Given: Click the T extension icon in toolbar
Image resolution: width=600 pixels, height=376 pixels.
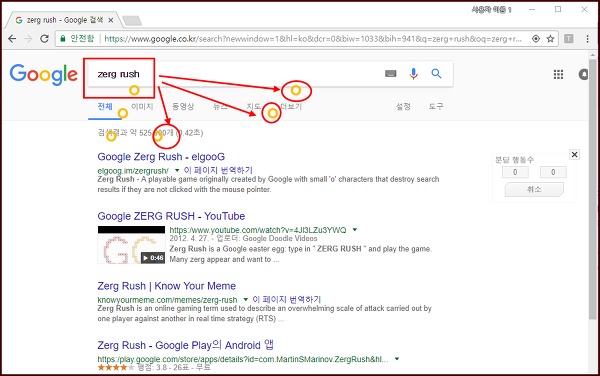Looking at the screenshot, I should [569, 39].
